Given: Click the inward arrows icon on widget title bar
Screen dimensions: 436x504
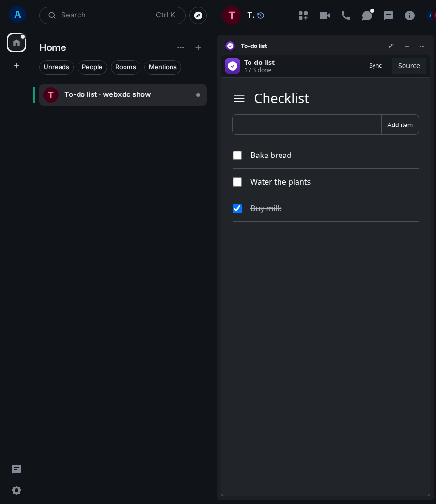Looking at the screenshot, I should coord(391,46).
